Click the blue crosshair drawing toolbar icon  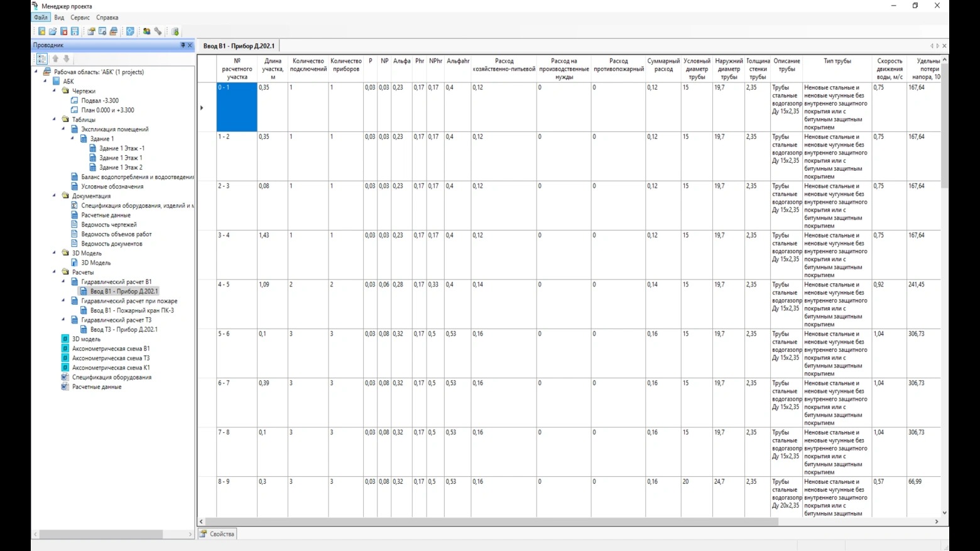click(x=130, y=31)
